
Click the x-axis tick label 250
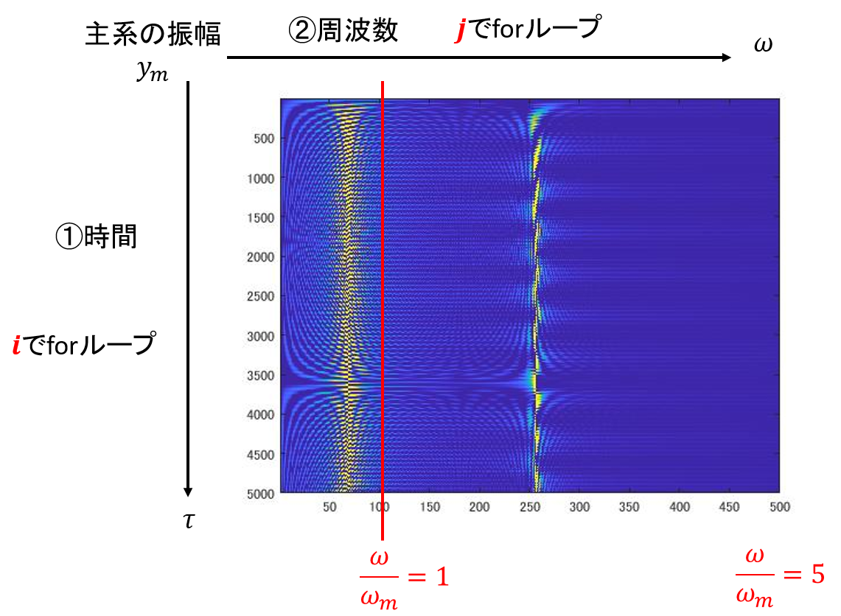(x=529, y=507)
